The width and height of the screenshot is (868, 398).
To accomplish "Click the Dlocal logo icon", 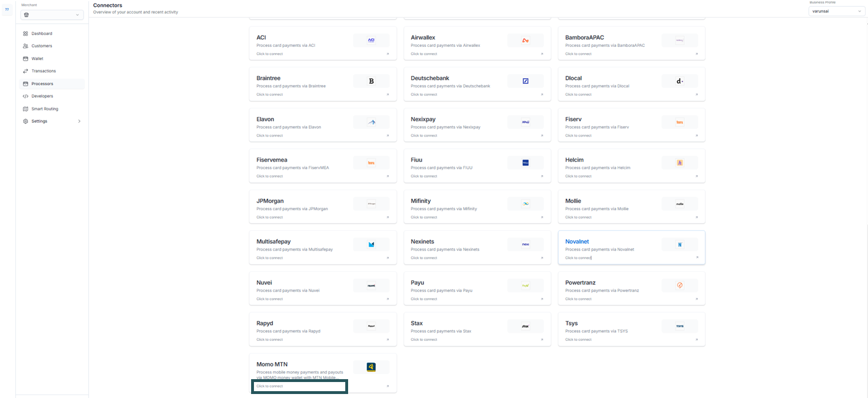I will [680, 81].
